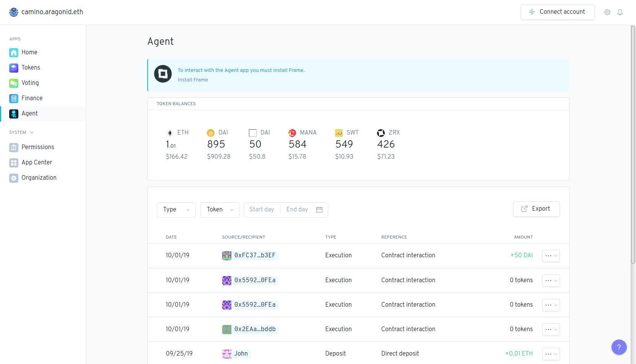The width and height of the screenshot is (636, 364).
Task: Click the notifications bell icon
Action: click(x=620, y=12)
